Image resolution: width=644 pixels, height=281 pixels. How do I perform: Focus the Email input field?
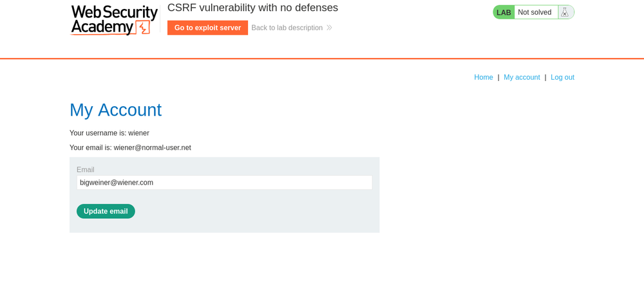click(x=224, y=183)
